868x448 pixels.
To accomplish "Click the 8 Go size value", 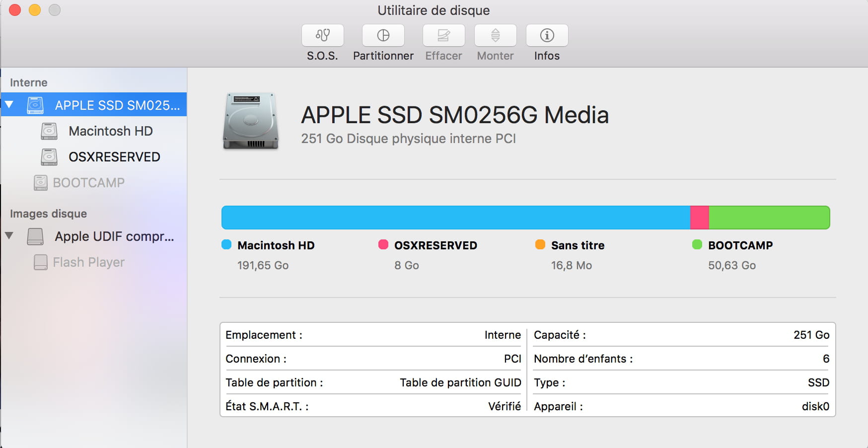I will point(407,266).
